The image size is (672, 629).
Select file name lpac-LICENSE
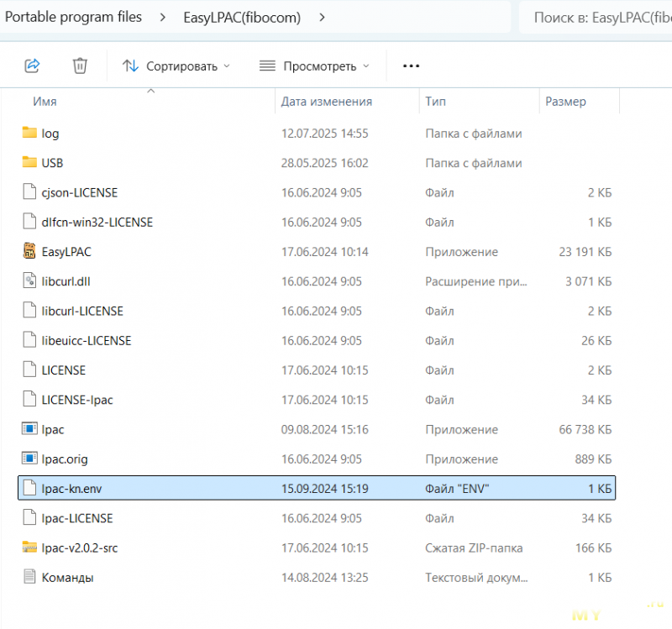click(x=77, y=518)
